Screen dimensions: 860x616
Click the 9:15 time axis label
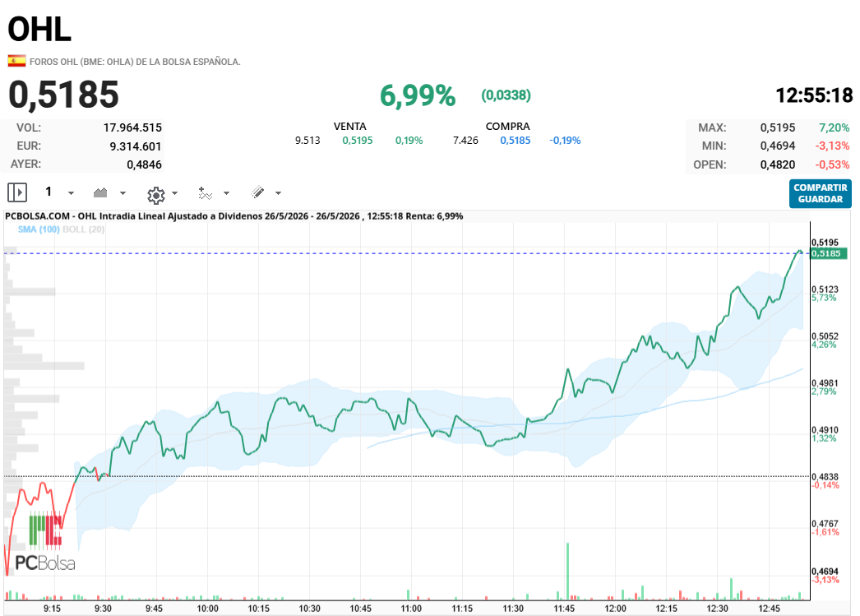(x=52, y=609)
